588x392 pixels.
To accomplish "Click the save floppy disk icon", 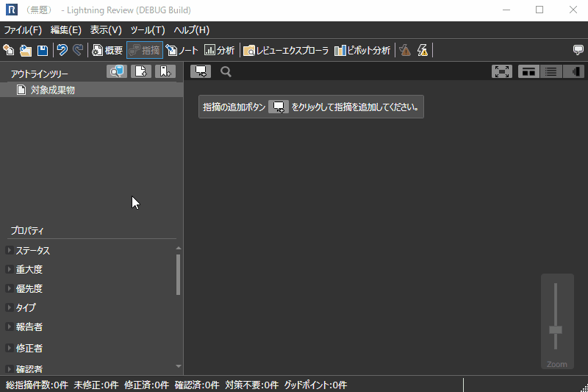I will (x=43, y=50).
